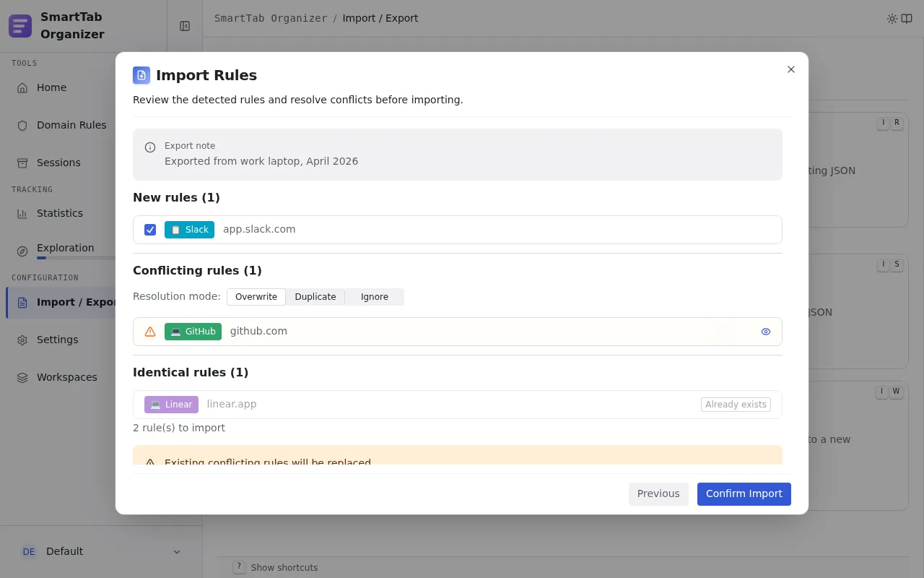Expand the Default workspace dropdown chevron
The height and width of the screenshot is (578, 924).
tap(177, 552)
